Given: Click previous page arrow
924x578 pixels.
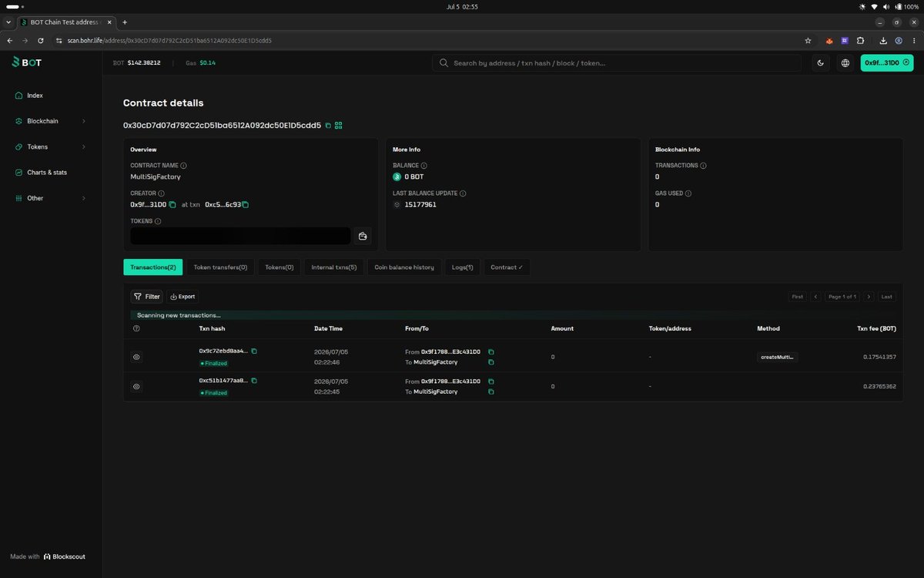Looking at the screenshot, I should pyautogui.click(x=815, y=297).
